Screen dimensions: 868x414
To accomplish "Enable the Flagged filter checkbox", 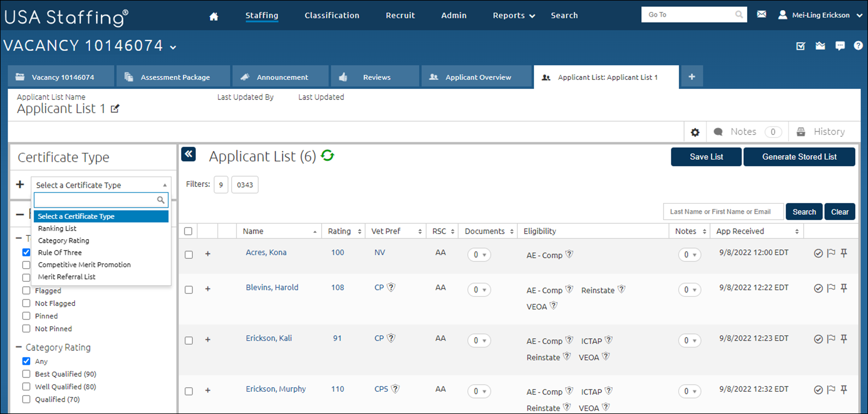I will coord(26,290).
